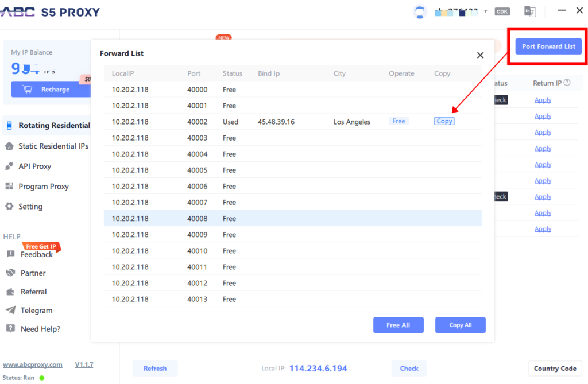Minimize the ABC S5 Proxy window

pyautogui.click(x=562, y=10)
